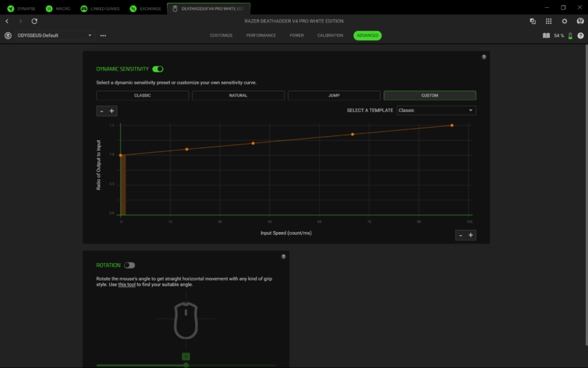Open the apps grid icon

tap(549, 21)
